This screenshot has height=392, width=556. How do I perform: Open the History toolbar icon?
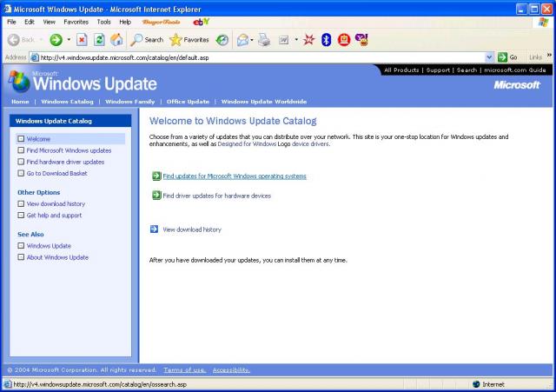pos(222,40)
